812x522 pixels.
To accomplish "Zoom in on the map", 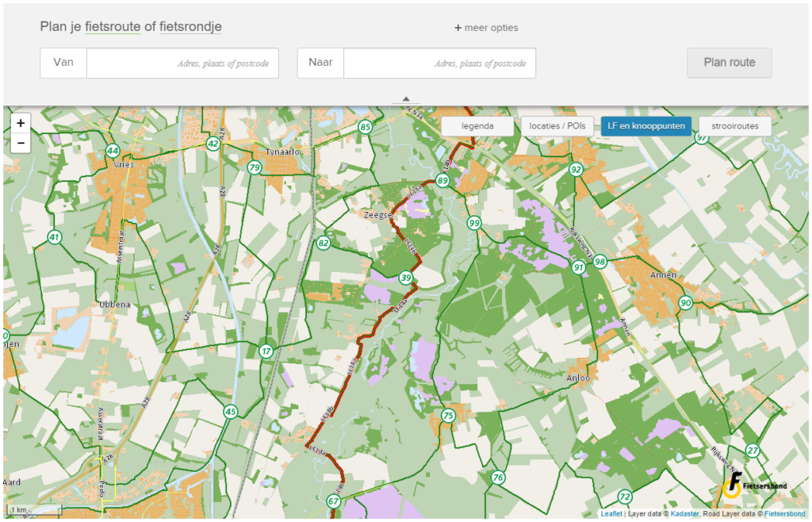I will point(21,123).
